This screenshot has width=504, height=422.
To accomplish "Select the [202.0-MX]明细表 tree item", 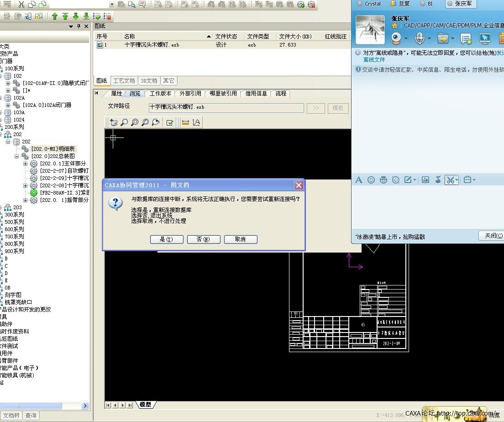I will pyautogui.click(x=53, y=149).
